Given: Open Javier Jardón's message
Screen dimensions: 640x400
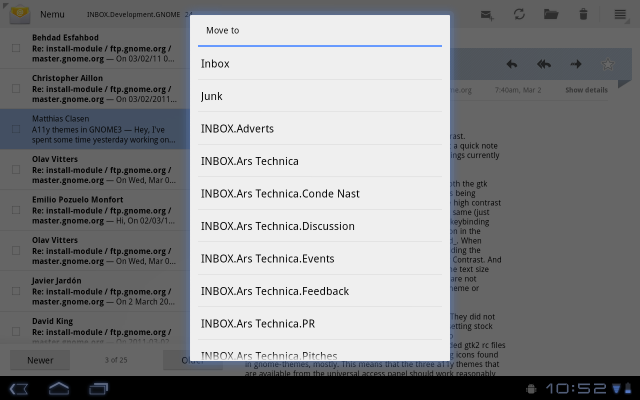Looking at the screenshot, I should point(95,291).
